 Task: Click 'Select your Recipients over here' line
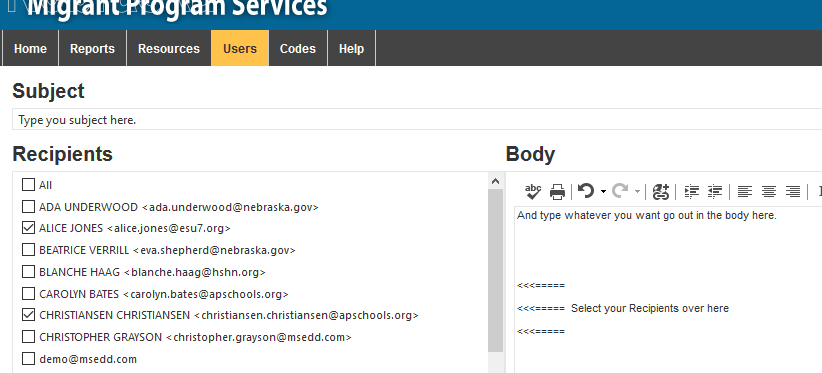(650, 308)
